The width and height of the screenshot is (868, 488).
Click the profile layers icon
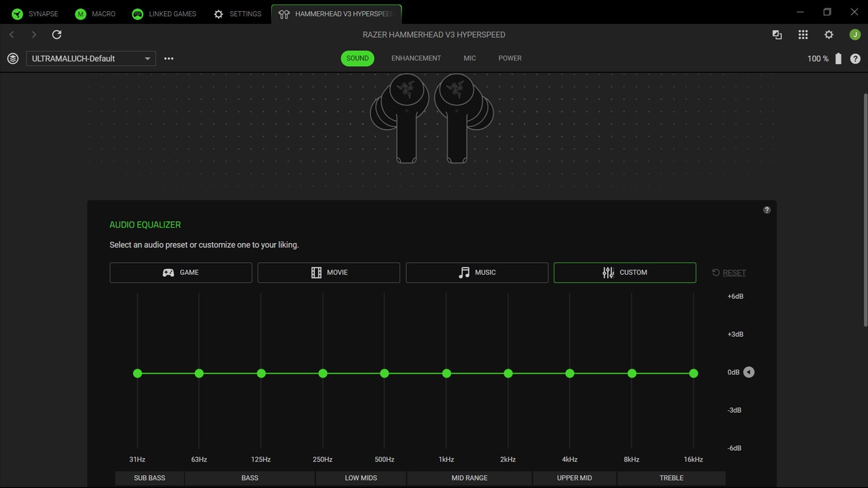13,58
